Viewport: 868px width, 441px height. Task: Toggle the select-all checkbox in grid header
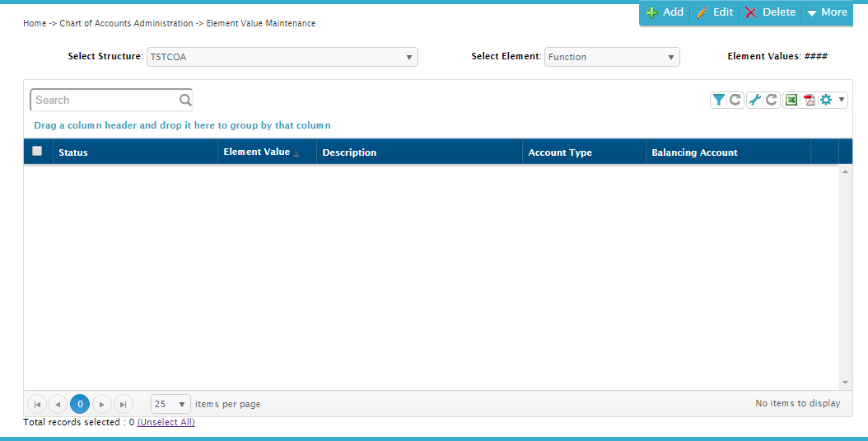click(x=37, y=151)
